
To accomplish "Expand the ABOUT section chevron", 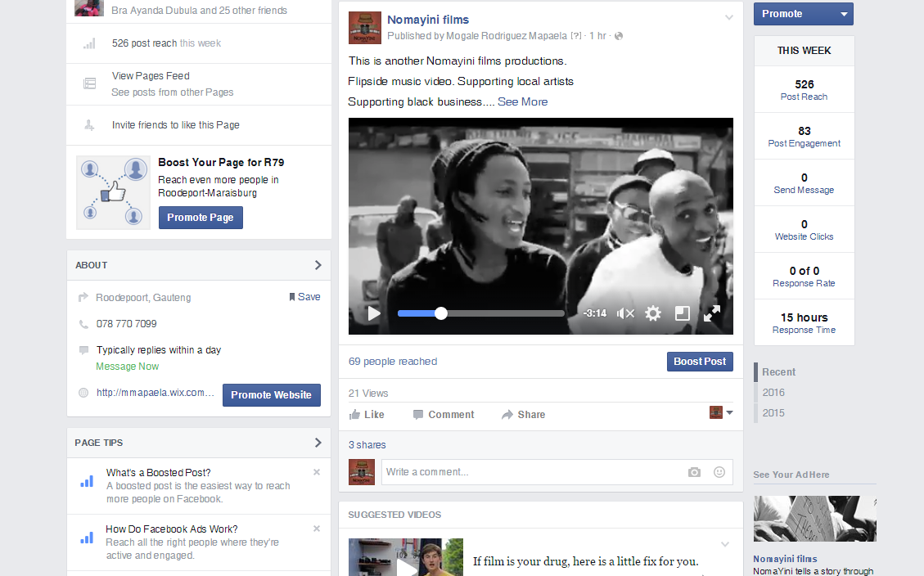I will coord(318,265).
